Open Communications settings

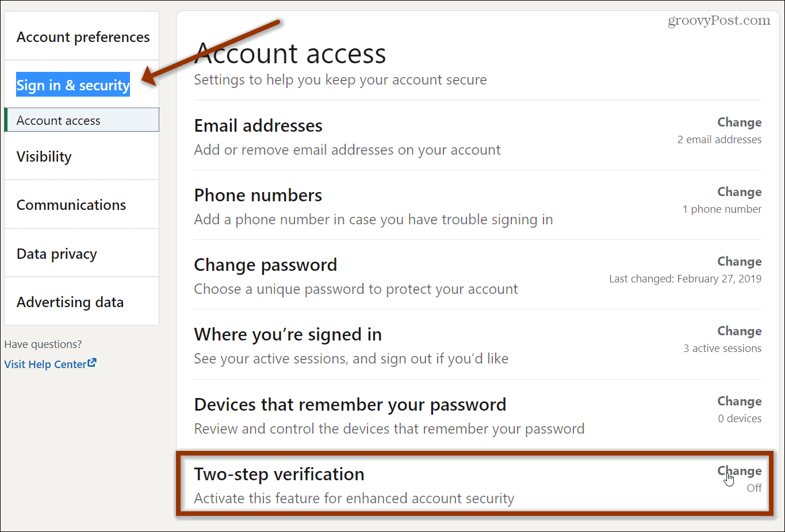(71, 205)
